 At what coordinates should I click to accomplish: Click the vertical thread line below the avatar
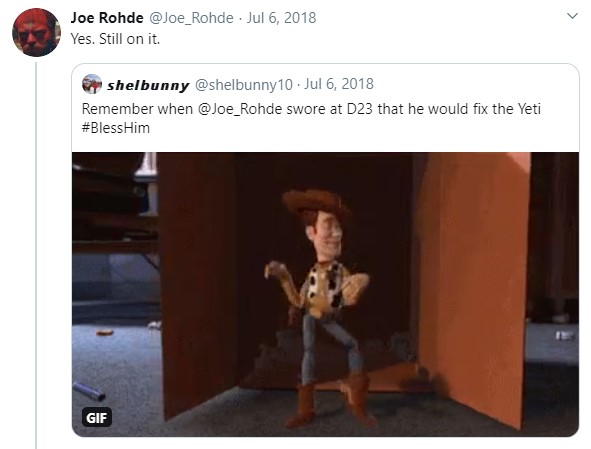pos(36,255)
